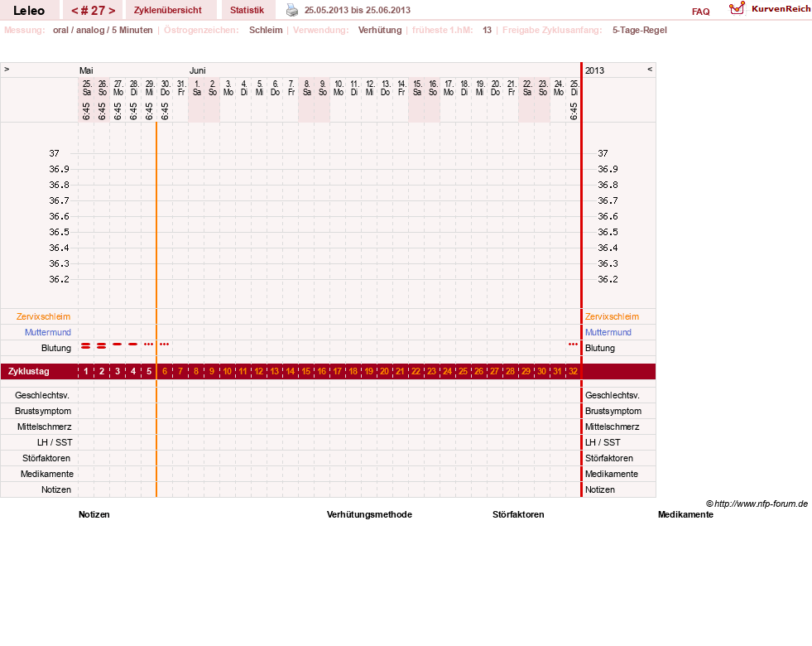Viewport: 812px width, 646px height.
Task: Click the left Mittelschmerz row label
Action: click(x=45, y=427)
